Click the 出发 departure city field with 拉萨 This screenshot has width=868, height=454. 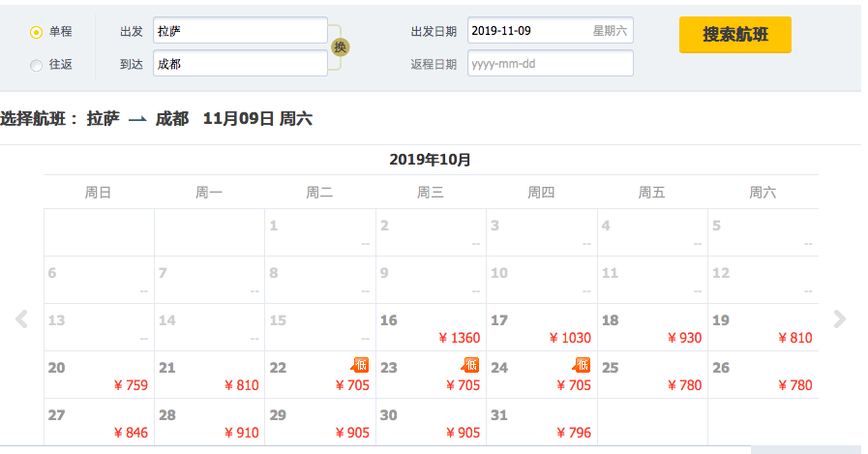(240, 30)
